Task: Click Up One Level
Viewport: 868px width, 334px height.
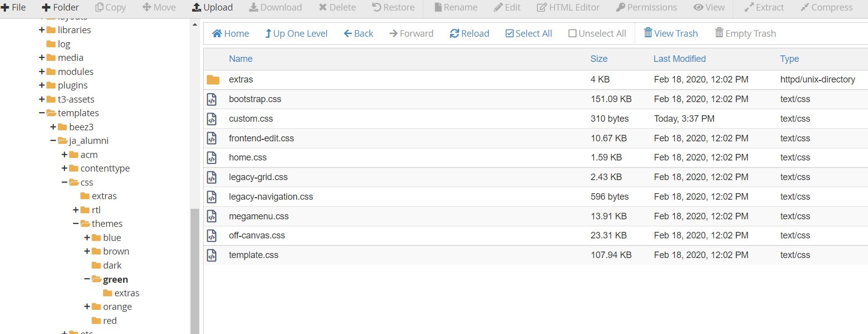Action: click(x=296, y=34)
